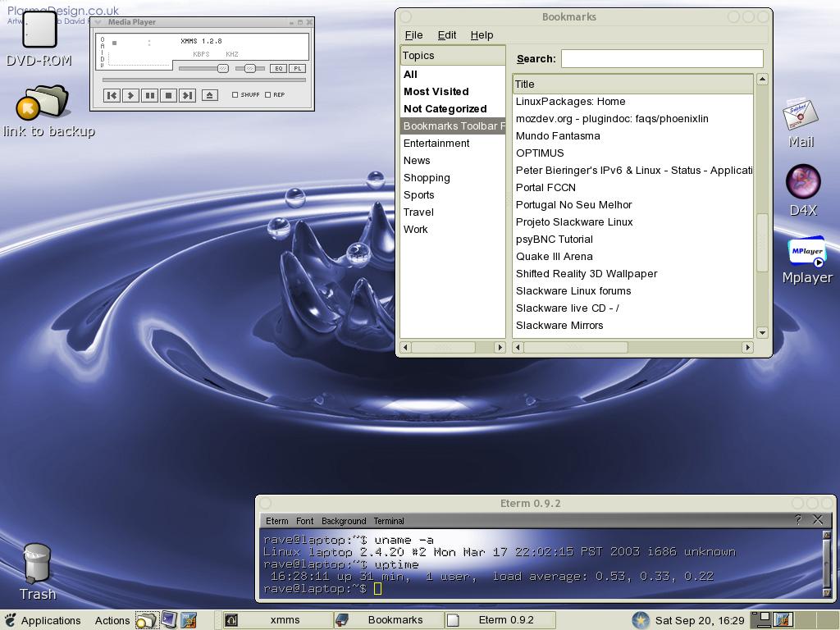Click the Bookmarks search field
The image size is (840, 630).
pyautogui.click(x=661, y=58)
